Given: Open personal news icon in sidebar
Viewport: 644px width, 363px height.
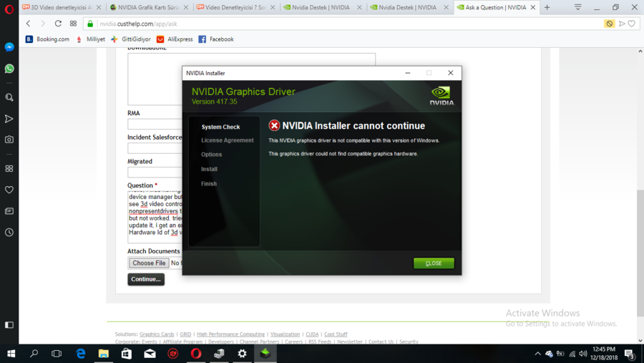Looking at the screenshot, I should coord(9,211).
